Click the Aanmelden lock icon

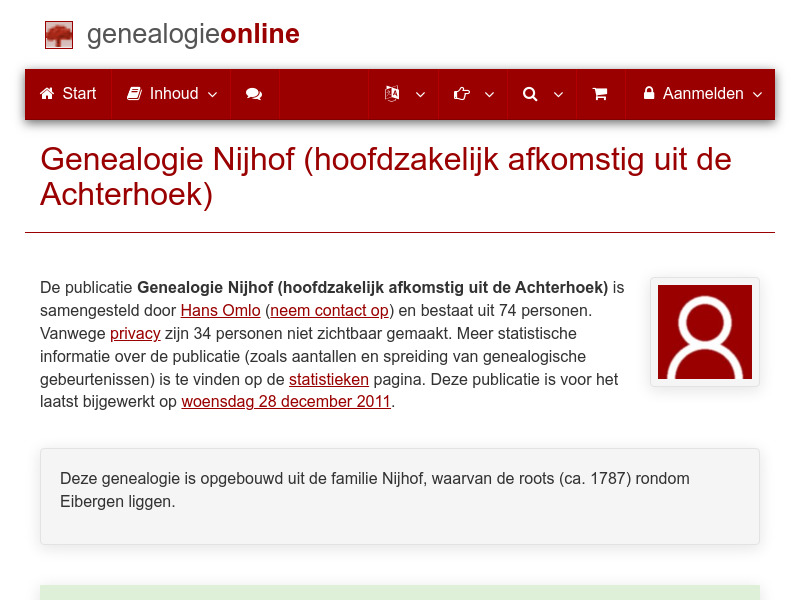[x=653, y=93]
